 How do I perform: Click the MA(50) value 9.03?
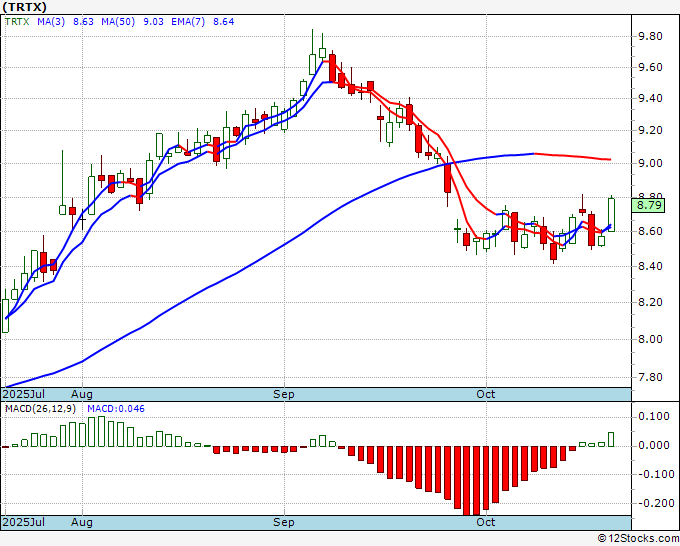point(154,22)
